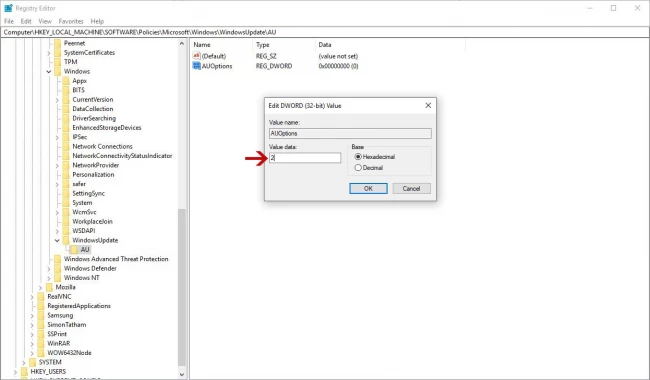Select the WOW6432Node key

[x=69, y=353]
